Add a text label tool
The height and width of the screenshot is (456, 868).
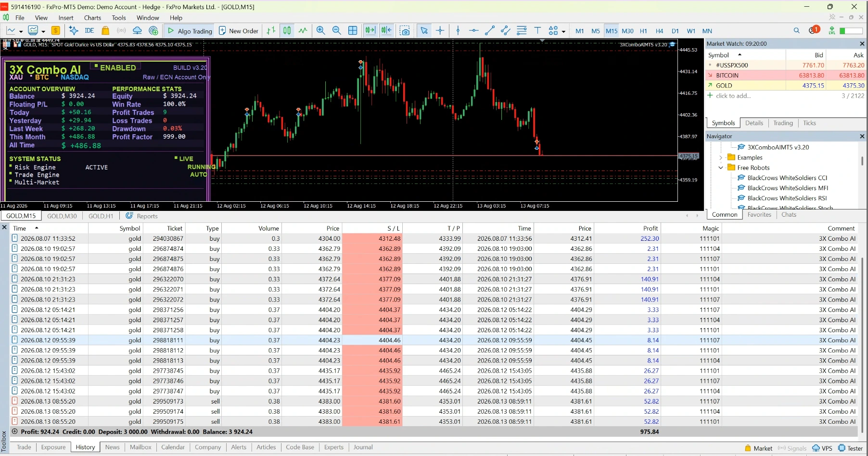click(538, 31)
